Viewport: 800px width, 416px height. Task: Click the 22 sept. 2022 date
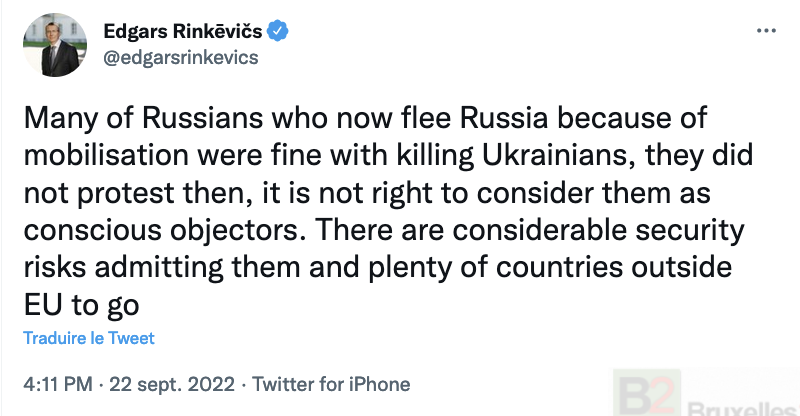click(168, 384)
